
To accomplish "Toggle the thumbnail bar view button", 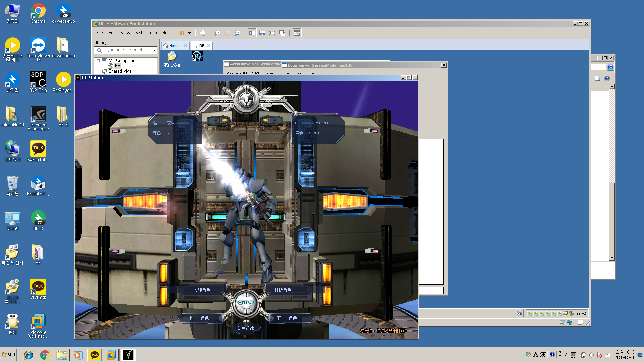I will [x=262, y=33].
